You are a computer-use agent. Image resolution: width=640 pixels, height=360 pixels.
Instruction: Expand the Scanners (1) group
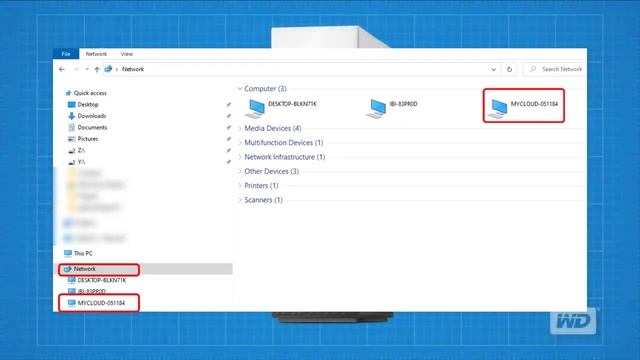pyautogui.click(x=240, y=200)
